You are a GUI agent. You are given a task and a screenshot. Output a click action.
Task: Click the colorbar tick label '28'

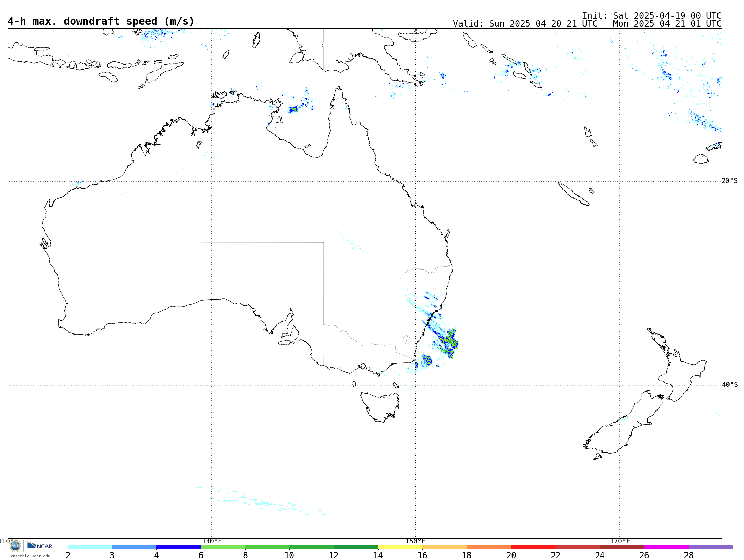(689, 556)
